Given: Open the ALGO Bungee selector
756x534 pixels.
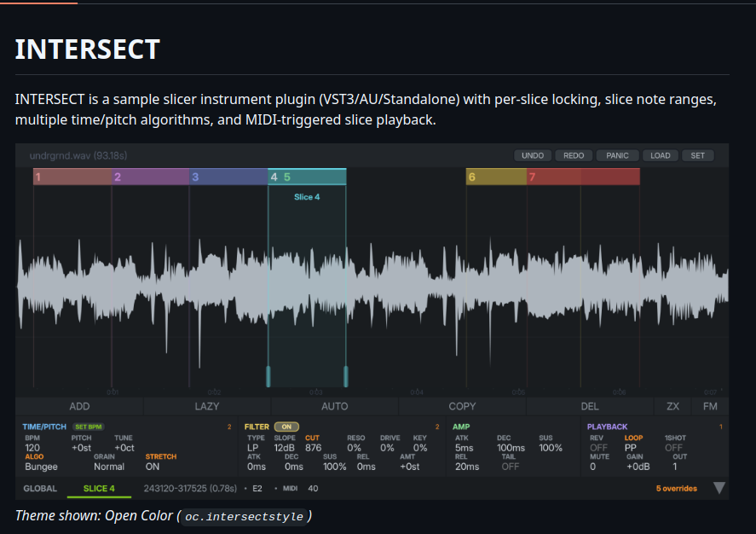Looking at the screenshot, I should (x=41, y=467).
